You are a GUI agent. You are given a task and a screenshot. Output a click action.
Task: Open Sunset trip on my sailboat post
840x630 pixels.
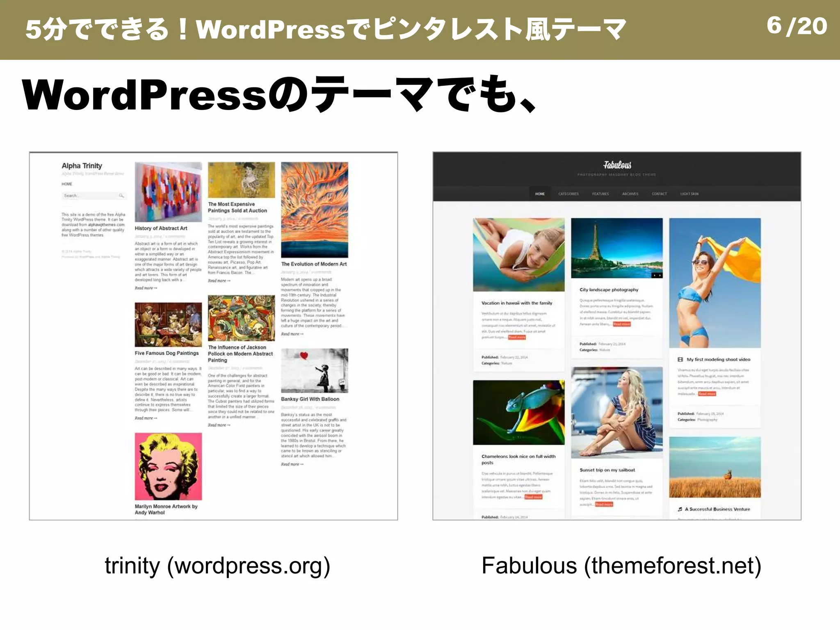[607, 470]
